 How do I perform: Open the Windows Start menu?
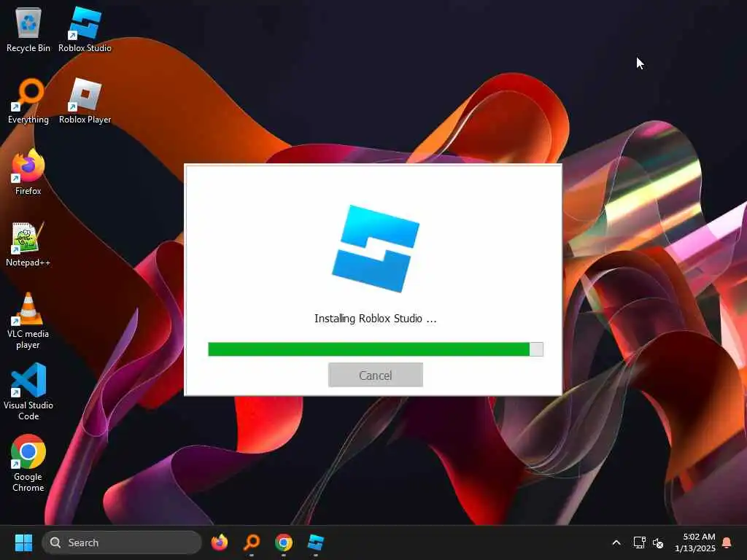pos(23,542)
